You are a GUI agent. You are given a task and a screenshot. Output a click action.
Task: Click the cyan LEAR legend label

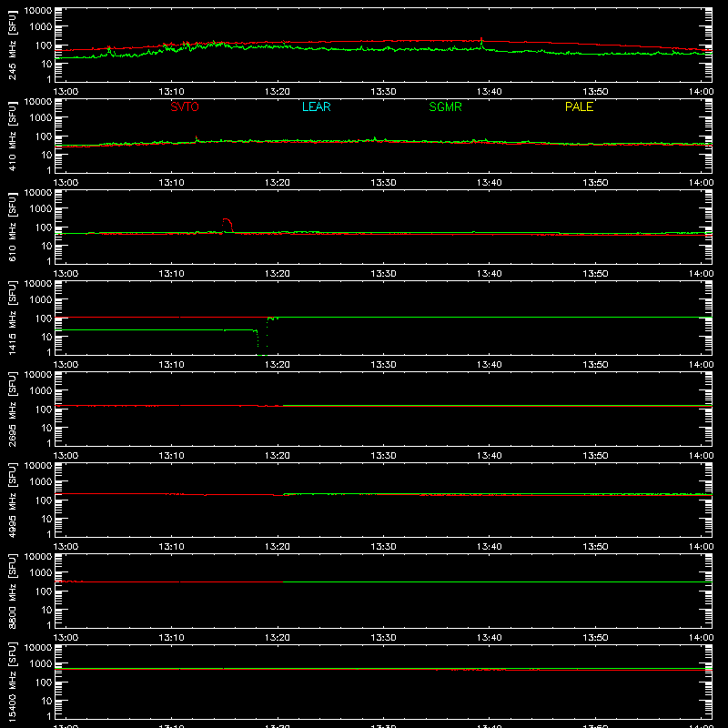(316, 106)
